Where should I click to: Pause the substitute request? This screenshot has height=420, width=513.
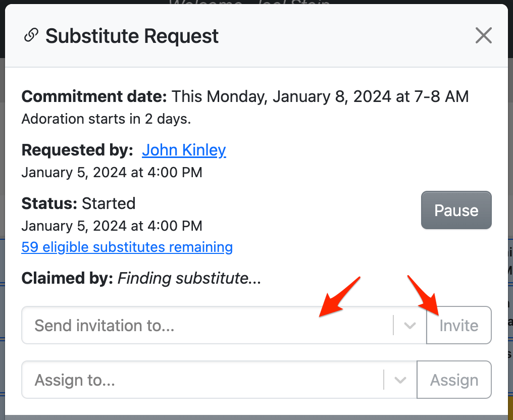(456, 210)
